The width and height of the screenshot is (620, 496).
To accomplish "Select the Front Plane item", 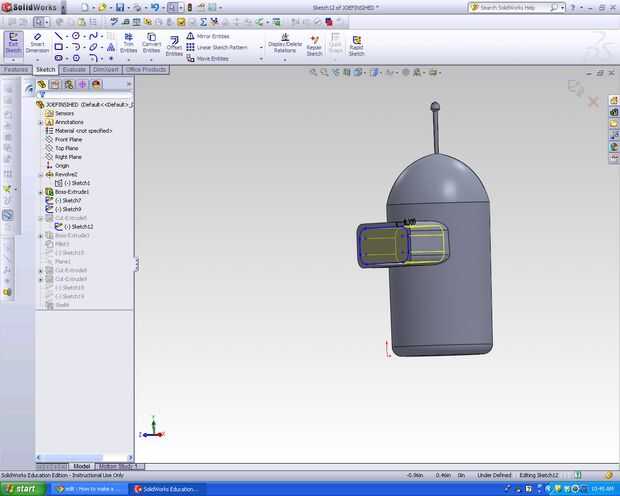I will 68,139.
